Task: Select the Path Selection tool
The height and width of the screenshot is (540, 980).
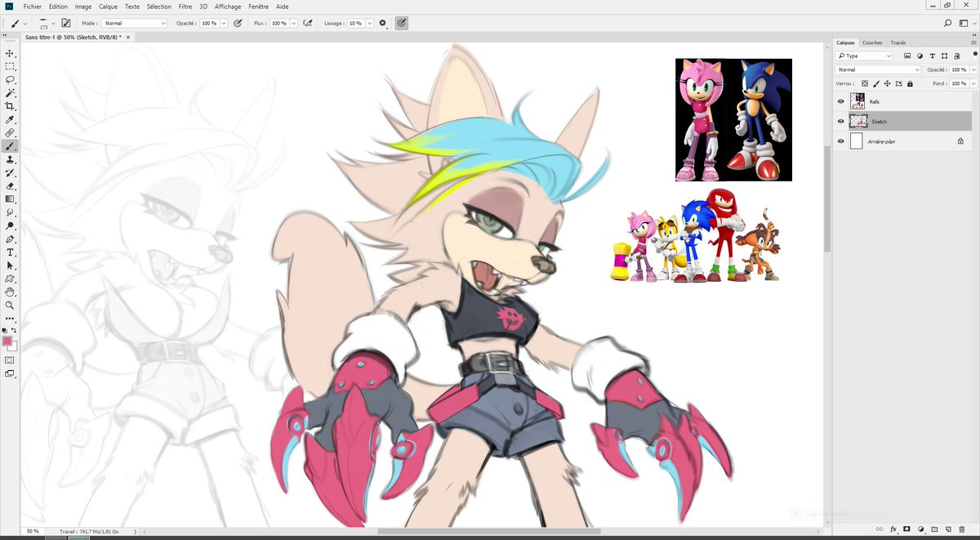Action: 10,266
